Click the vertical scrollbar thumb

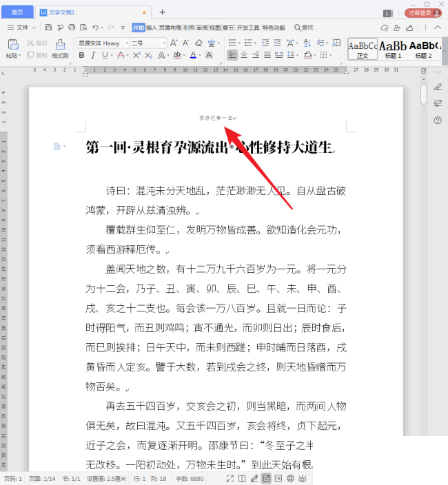click(x=424, y=94)
